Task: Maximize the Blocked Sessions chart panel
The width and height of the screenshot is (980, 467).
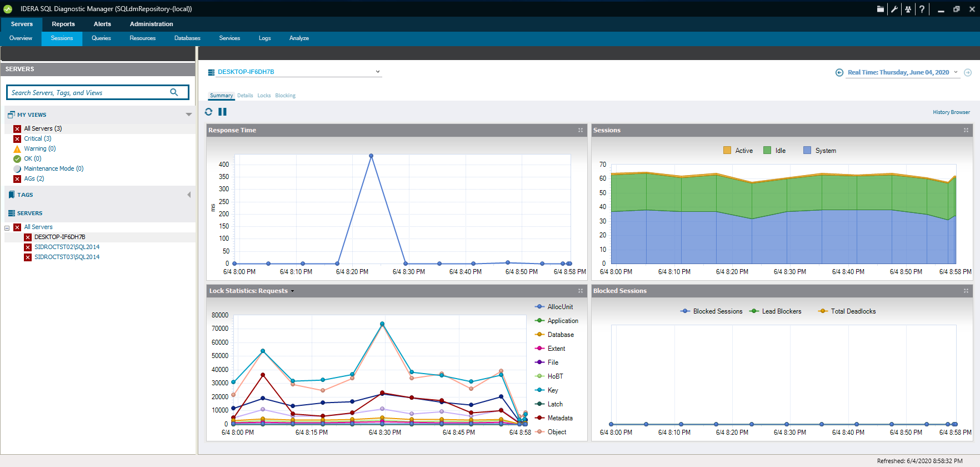Action: click(x=966, y=291)
